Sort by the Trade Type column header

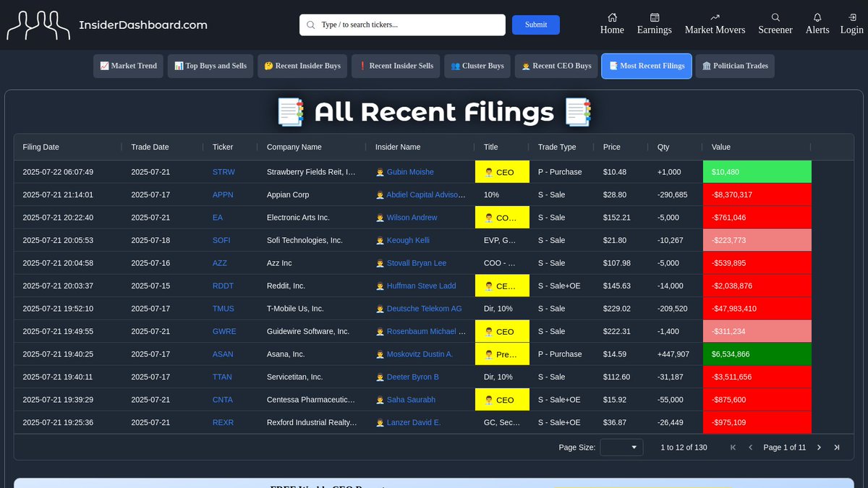[557, 147]
